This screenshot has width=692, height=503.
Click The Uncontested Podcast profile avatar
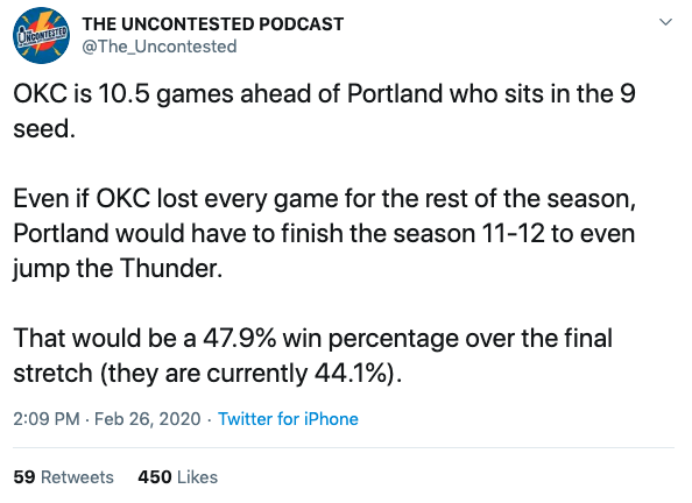click(39, 35)
